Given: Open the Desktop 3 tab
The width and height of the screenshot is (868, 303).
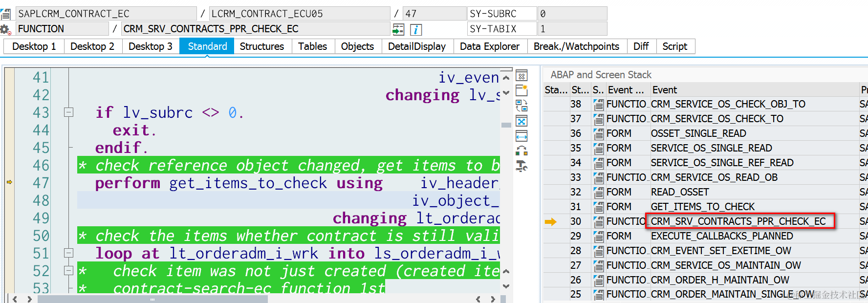Looking at the screenshot, I should coord(151,46).
